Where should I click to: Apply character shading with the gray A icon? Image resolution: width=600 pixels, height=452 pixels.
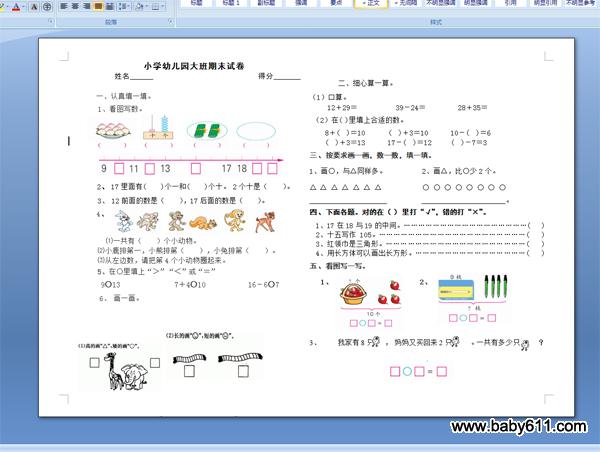(x=34, y=7)
